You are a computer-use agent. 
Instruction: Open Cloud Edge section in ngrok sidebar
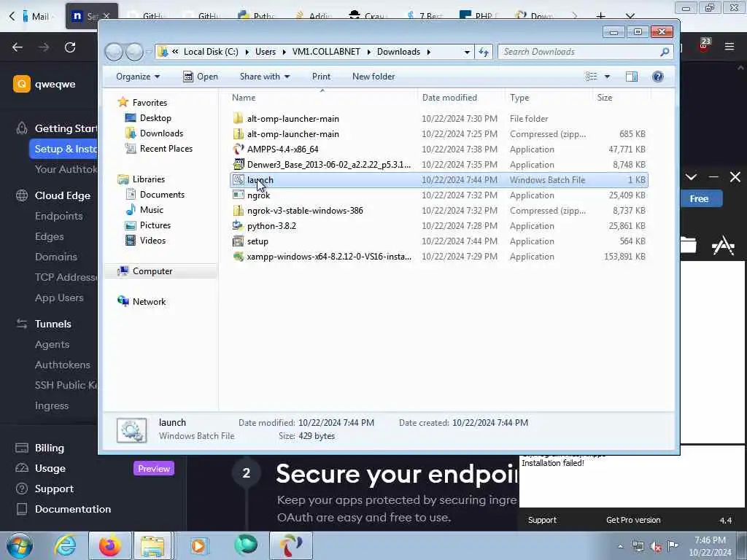(63, 195)
